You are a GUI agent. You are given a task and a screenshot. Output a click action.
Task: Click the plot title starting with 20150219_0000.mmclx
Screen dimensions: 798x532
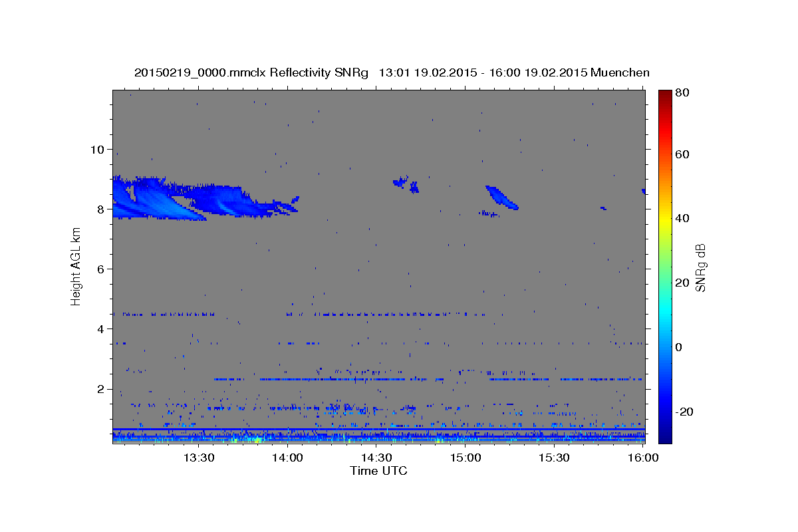(392, 72)
